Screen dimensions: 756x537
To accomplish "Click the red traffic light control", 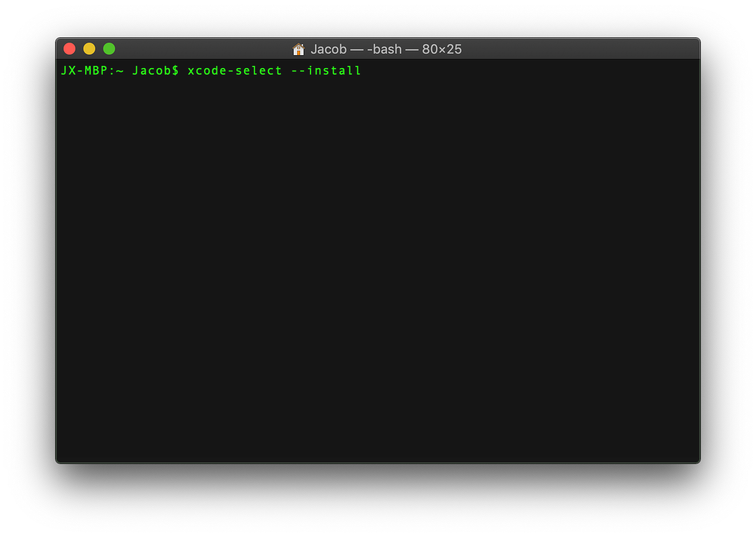I will [70, 49].
